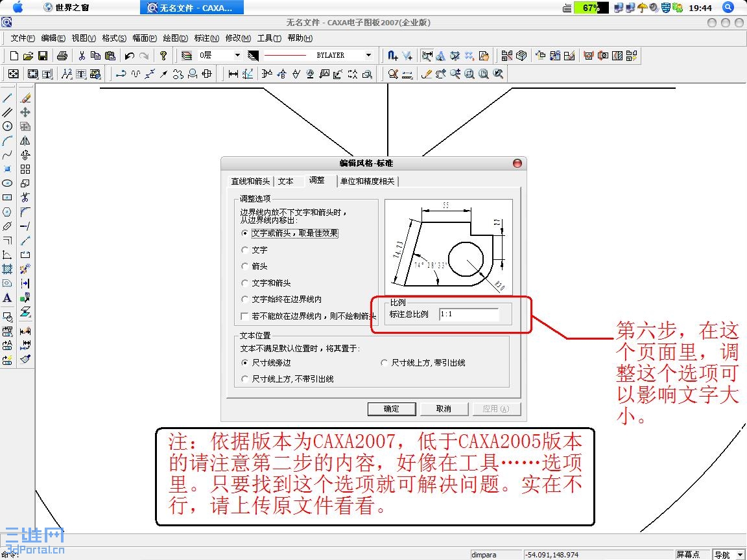The height and width of the screenshot is (560, 747).
Task: Click the line color swatch icon
Action: 253,56
